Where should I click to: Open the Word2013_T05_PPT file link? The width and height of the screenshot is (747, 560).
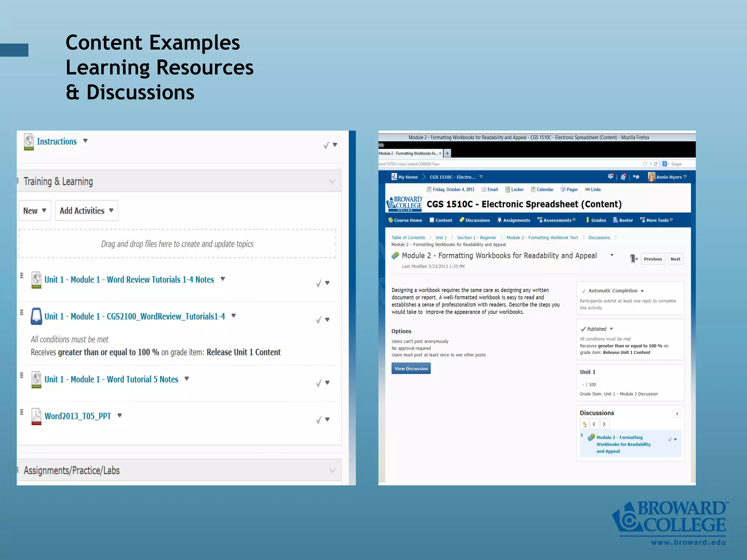78,416
